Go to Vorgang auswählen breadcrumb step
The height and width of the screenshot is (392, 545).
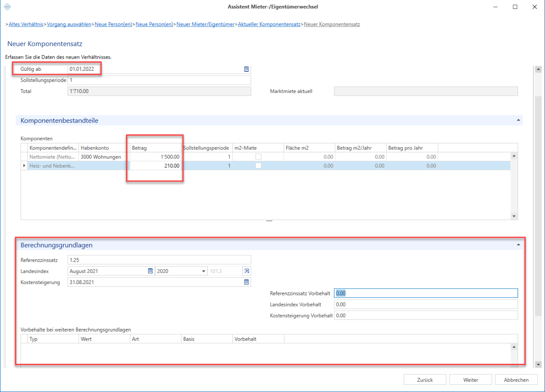(x=69, y=24)
